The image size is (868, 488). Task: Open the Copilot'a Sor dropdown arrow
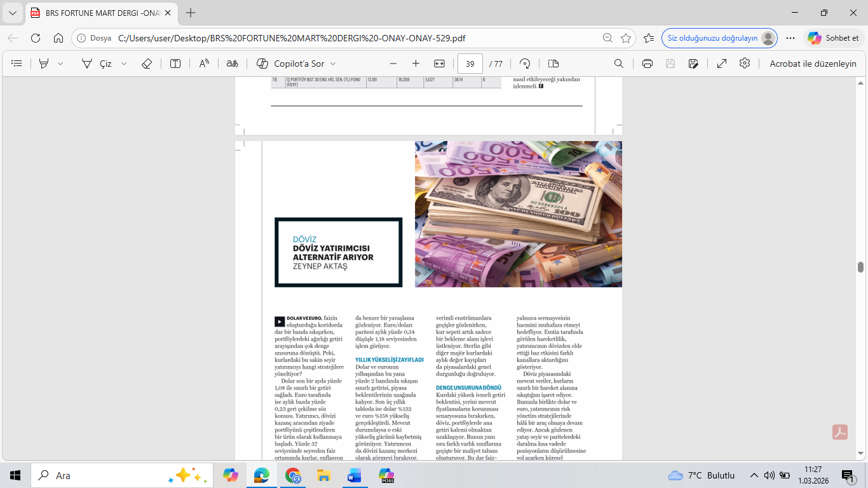coord(333,64)
